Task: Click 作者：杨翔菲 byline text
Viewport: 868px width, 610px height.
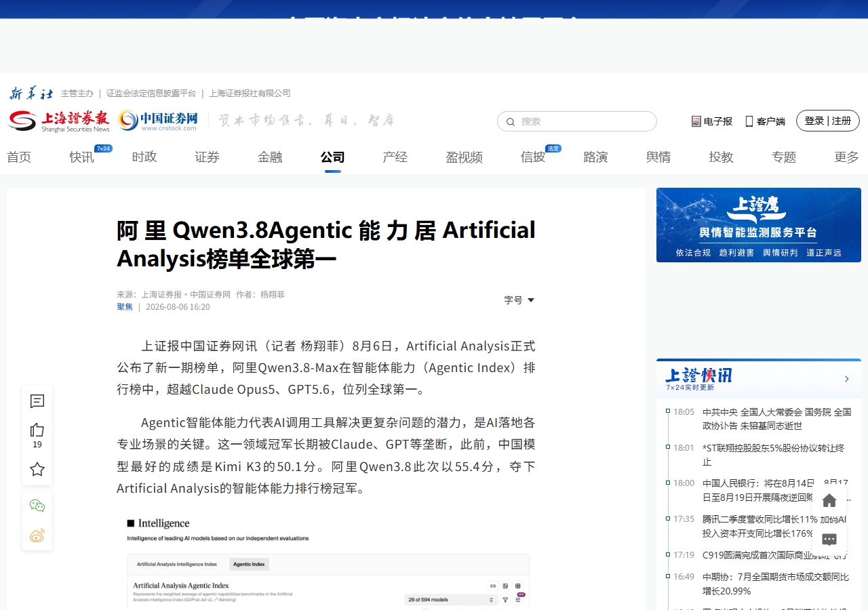Action: [x=260, y=295]
